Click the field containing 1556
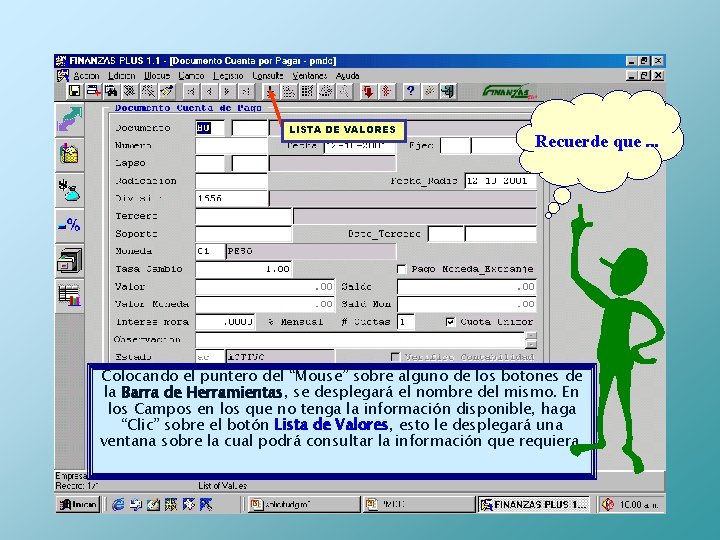The width and height of the screenshot is (720, 540). click(231, 198)
